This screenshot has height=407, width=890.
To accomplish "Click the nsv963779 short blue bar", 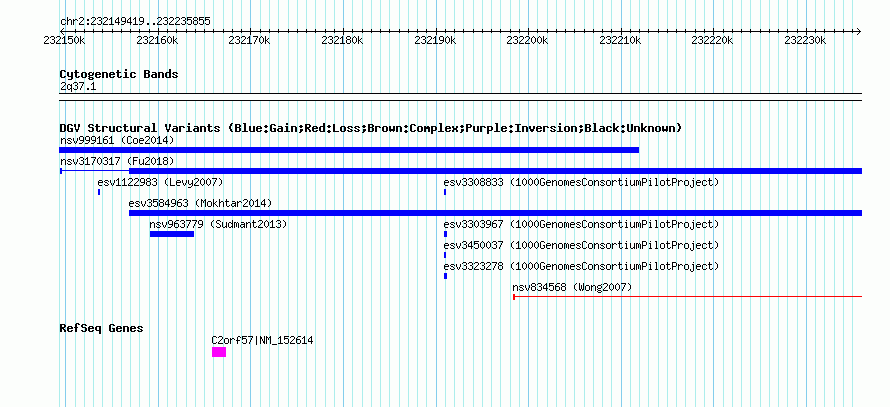I will 172,234.
